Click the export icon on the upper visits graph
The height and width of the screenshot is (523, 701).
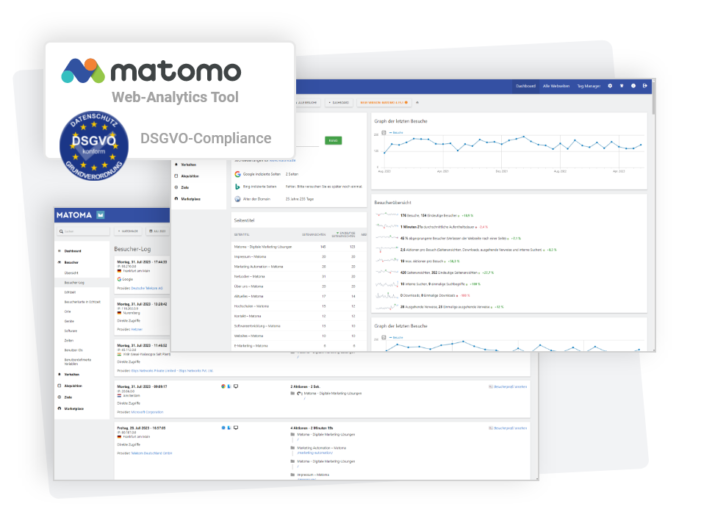[384, 133]
